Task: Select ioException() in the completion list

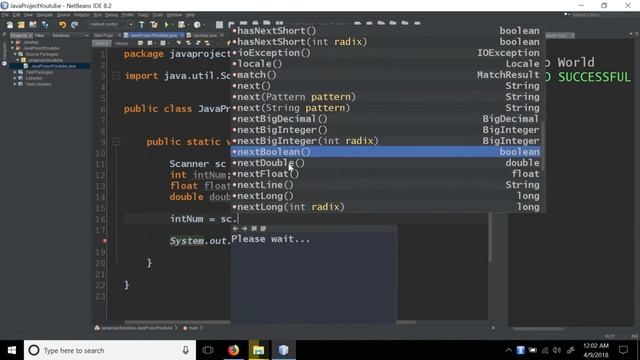Action: (x=386, y=53)
